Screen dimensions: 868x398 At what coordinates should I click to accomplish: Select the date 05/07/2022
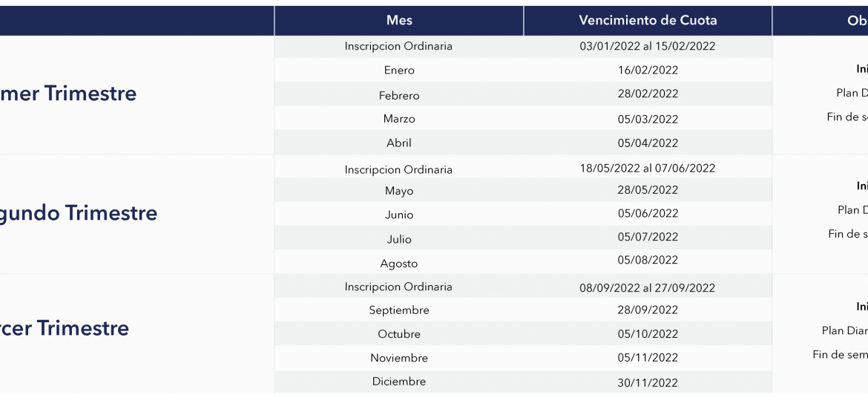pos(648,237)
